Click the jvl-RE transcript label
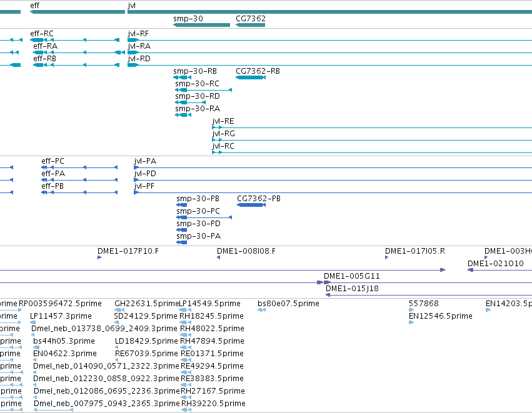 pyautogui.click(x=223, y=121)
